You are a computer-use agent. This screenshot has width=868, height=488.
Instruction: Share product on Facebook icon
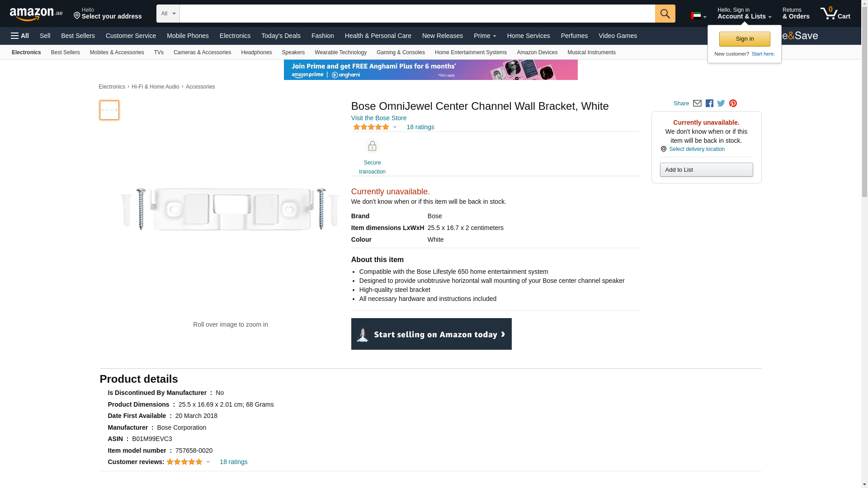709,103
